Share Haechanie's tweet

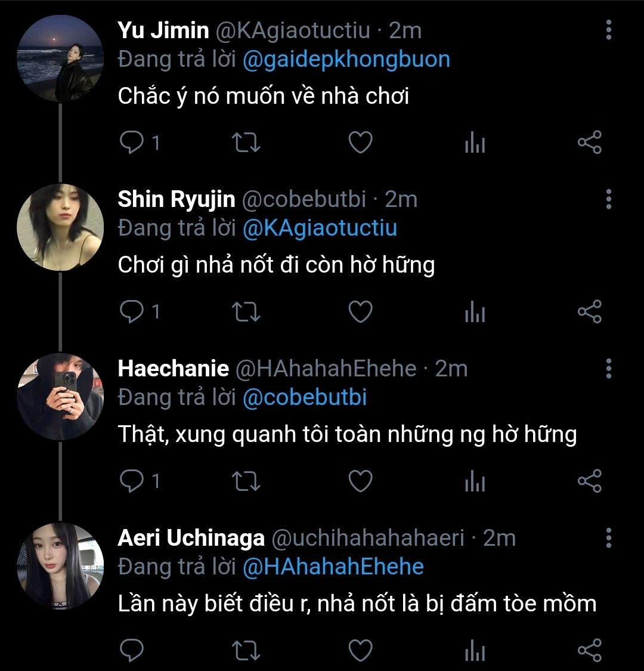tap(590, 481)
